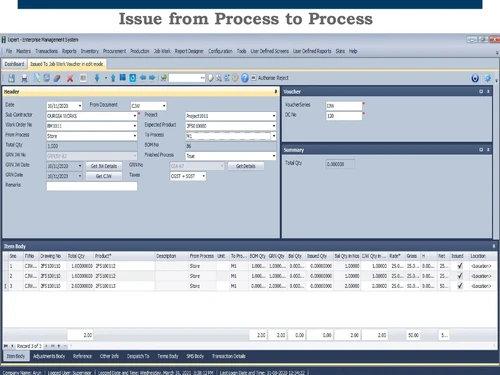The height and width of the screenshot is (375, 500).
Task: Open the To Process dropdown
Action: 274,136
